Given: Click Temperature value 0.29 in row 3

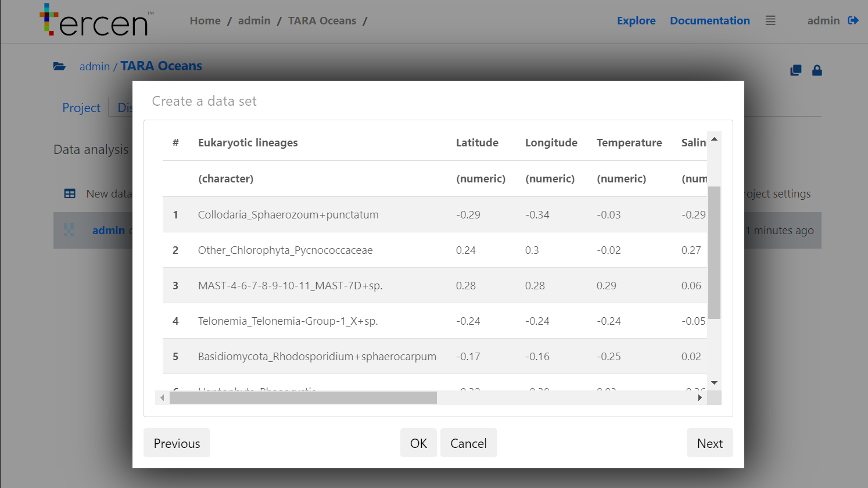Looking at the screenshot, I should [606, 286].
